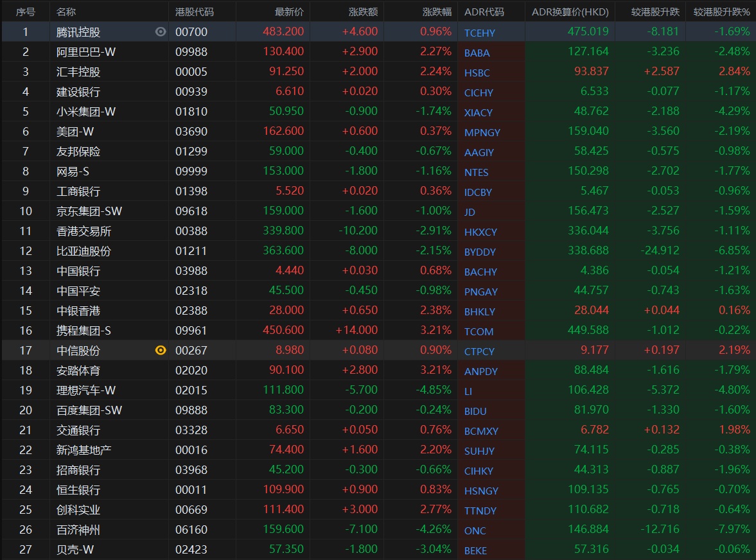The height and width of the screenshot is (560, 756).
Task: Select the 美团-W stock name
Action: 75,131
